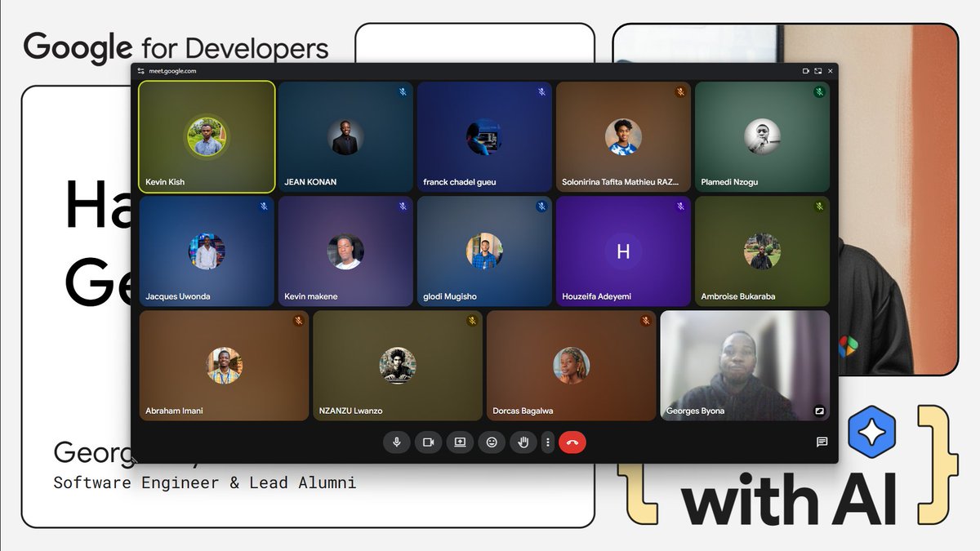The width and height of the screenshot is (980, 551).
Task: Click the muted mic icon on Houzeifa Adeyemi's tile
Action: click(x=680, y=207)
